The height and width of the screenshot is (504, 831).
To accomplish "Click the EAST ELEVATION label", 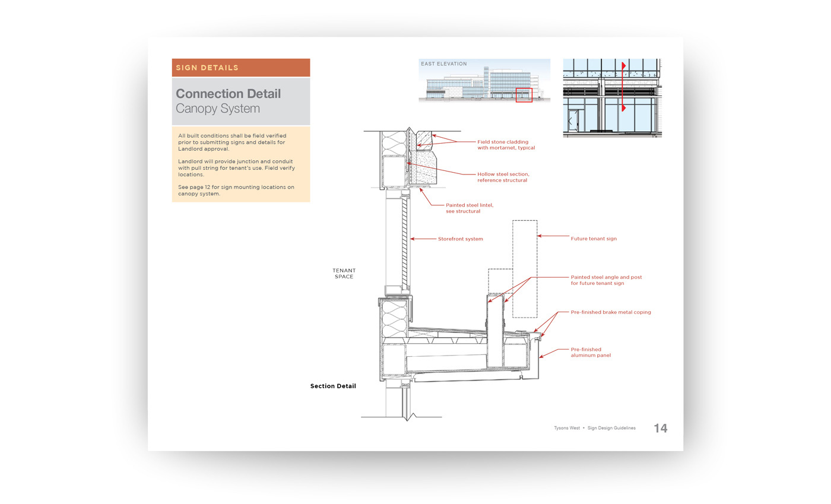I will 444,64.
